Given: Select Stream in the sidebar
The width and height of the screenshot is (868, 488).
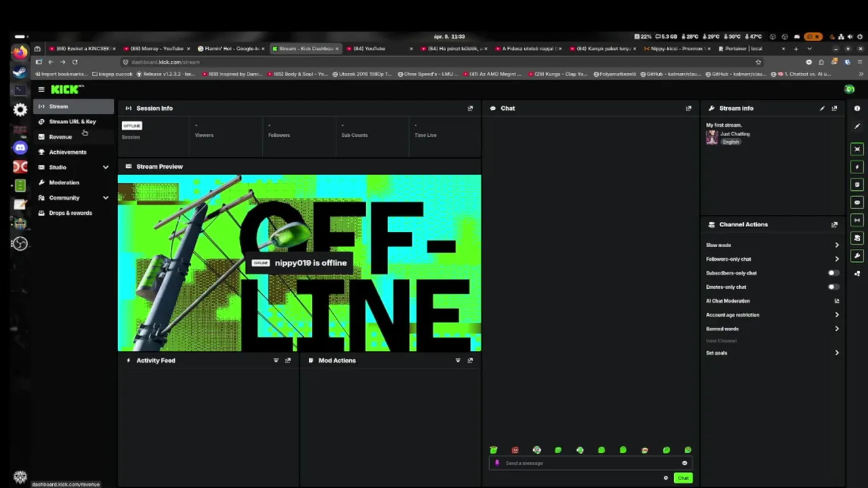Looking at the screenshot, I should pos(73,106).
